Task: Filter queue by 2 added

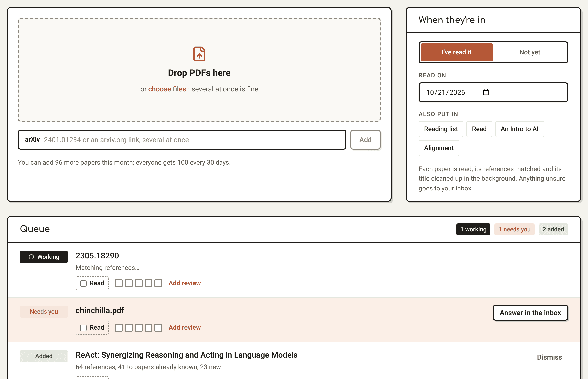Action: pyautogui.click(x=553, y=229)
